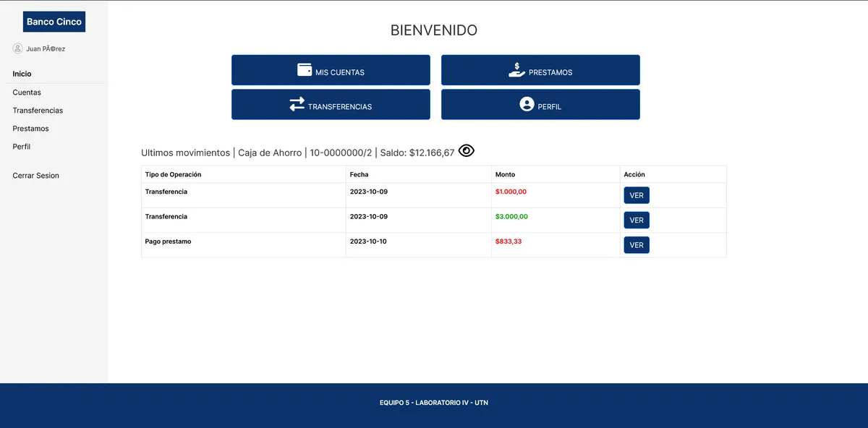
Task: Click VER on the Pago prestamo row
Action: (x=636, y=244)
